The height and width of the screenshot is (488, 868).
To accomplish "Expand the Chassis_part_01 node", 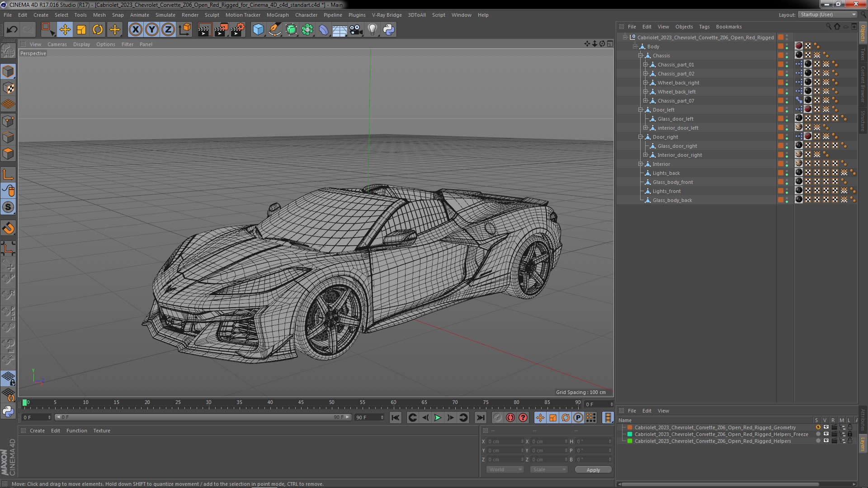I will [646, 65].
